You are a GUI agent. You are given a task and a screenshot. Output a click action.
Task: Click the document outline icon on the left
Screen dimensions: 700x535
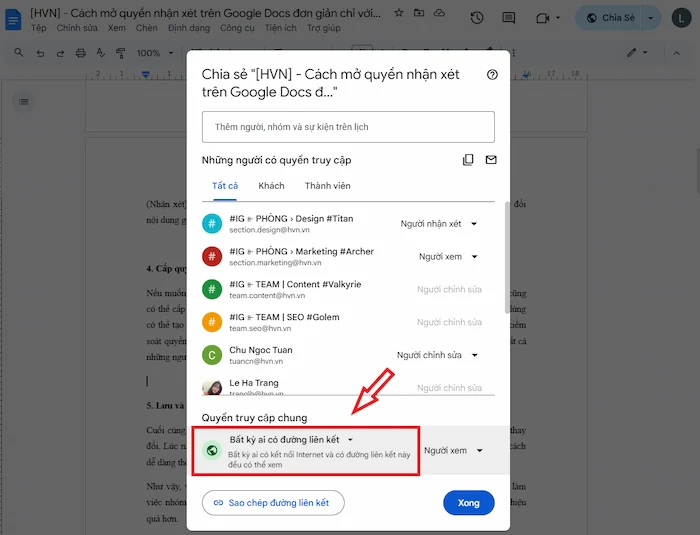point(25,101)
